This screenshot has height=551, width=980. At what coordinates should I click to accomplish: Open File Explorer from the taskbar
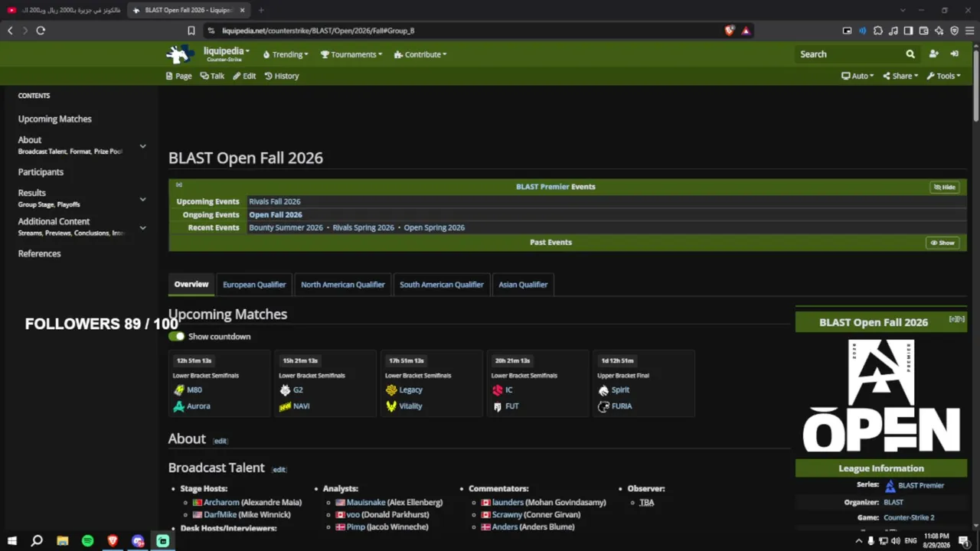[62, 541]
